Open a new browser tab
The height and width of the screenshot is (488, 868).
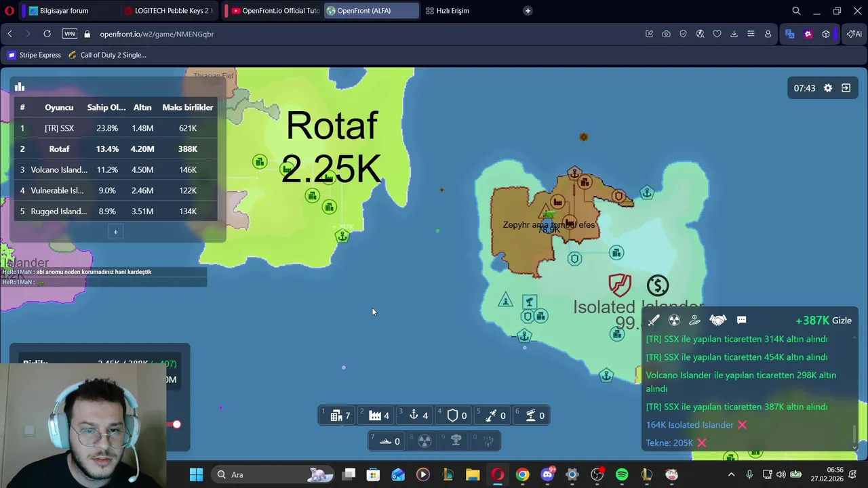click(x=528, y=11)
